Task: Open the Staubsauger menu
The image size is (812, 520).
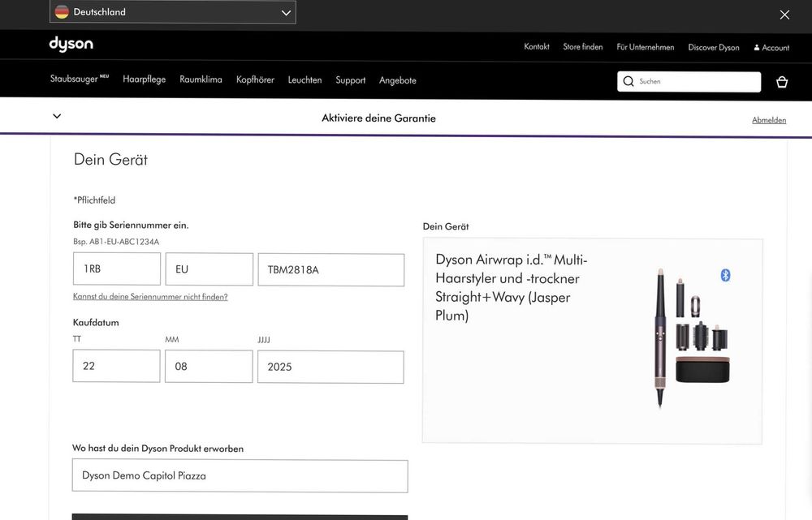Action: [80, 79]
